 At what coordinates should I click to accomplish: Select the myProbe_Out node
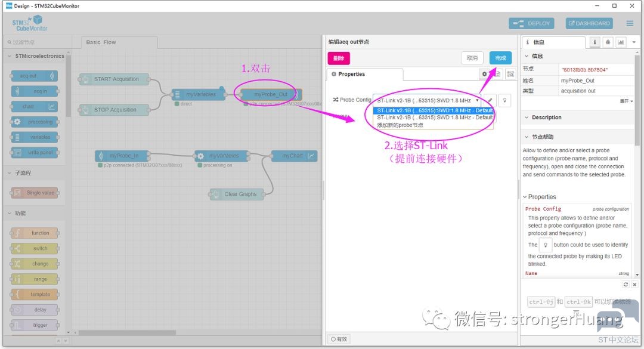pos(271,94)
